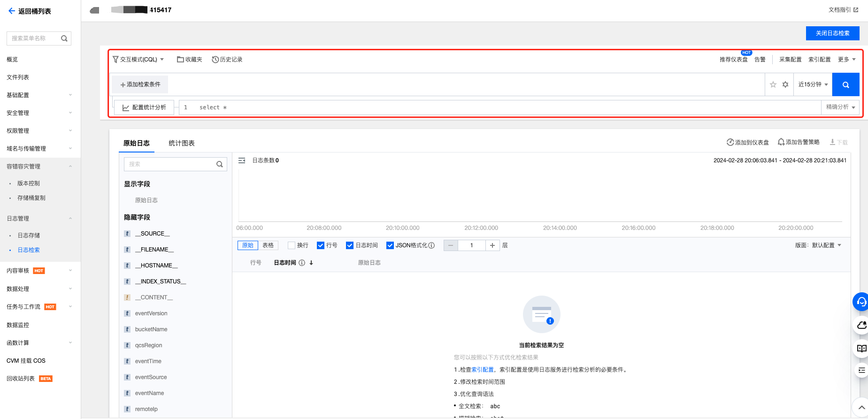Switch to the 统计图表 tab

click(182, 143)
